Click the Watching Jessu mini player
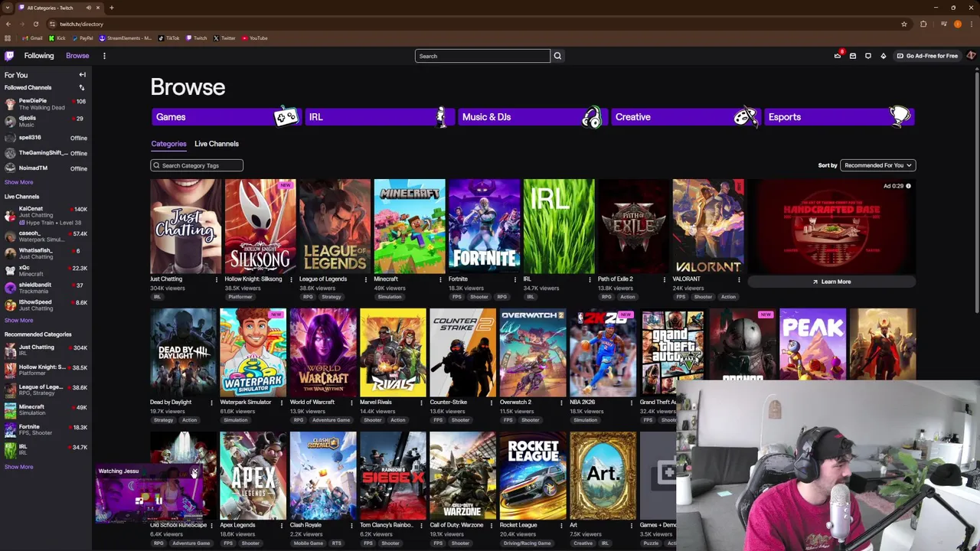This screenshot has width=980, height=551. pos(149,494)
